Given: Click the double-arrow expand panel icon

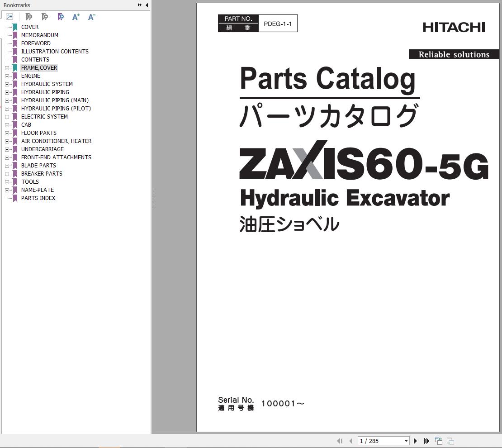Looking at the screenshot, I should pos(140,5).
